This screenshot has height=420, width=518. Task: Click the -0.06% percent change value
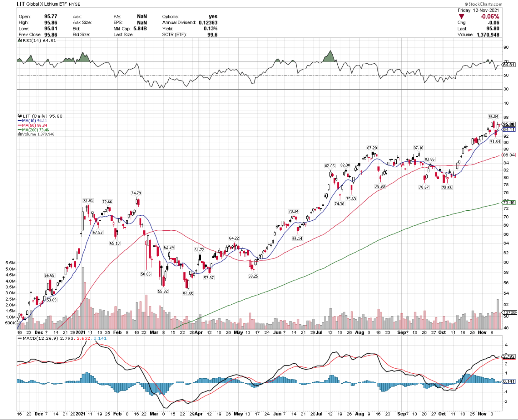pyautogui.click(x=490, y=16)
